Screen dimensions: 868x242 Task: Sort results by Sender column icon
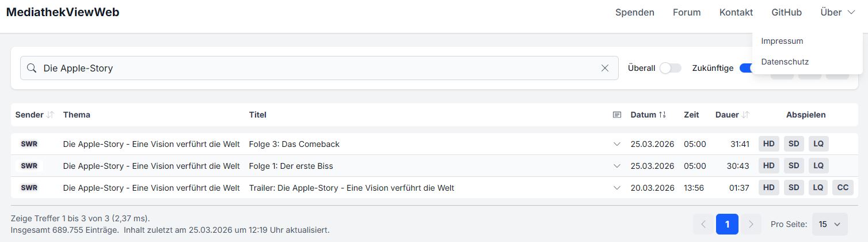51,115
